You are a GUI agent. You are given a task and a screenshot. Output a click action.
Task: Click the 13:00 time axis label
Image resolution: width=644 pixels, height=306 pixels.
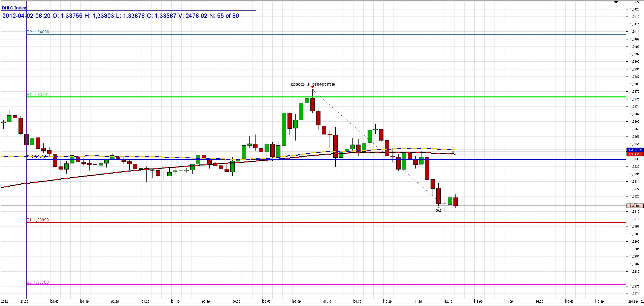point(478,302)
